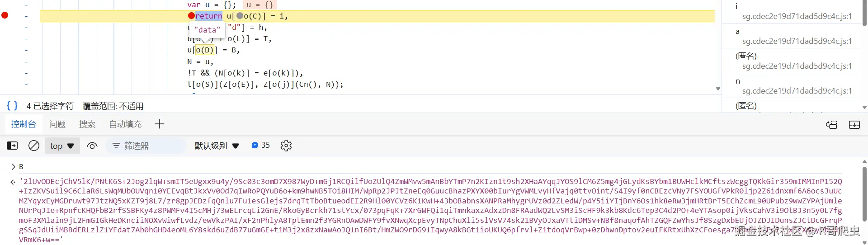Click the pretty print curly braces icon
Viewport: 868px width, 245px height.
coord(12,106)
